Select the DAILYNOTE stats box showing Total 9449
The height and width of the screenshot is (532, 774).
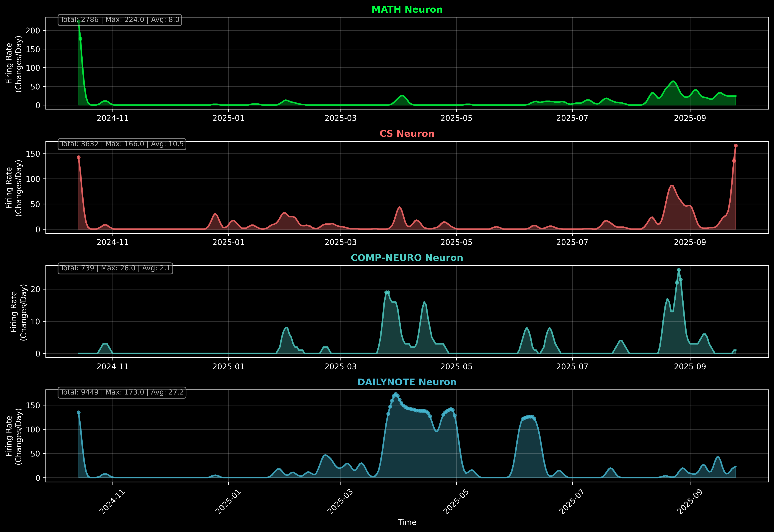click(x=122, y=392)
